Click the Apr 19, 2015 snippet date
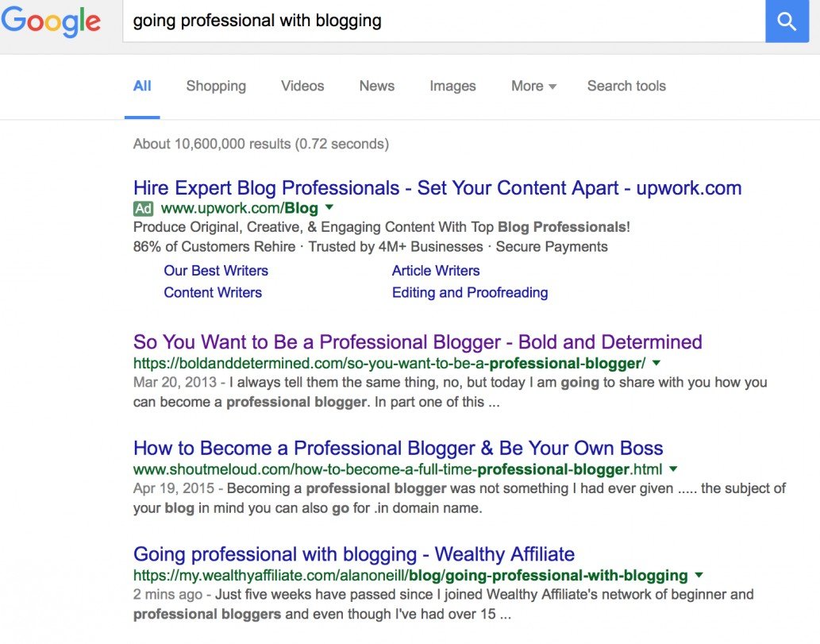Viewport: 820px width, 644px height. pyautogui.click(x=174, y=488)
